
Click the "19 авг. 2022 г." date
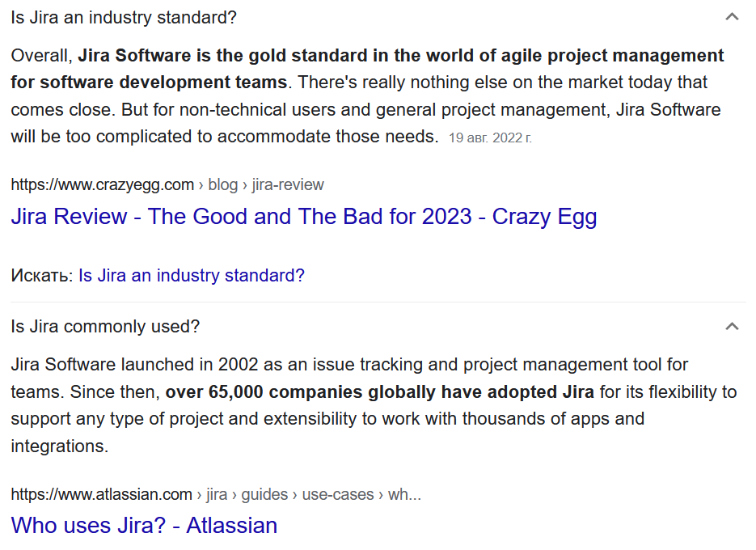(x=490, y=137)
